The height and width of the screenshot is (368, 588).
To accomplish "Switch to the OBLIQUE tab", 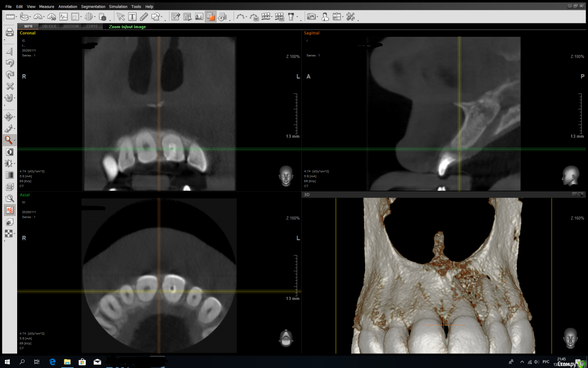I will click(49, 26).
